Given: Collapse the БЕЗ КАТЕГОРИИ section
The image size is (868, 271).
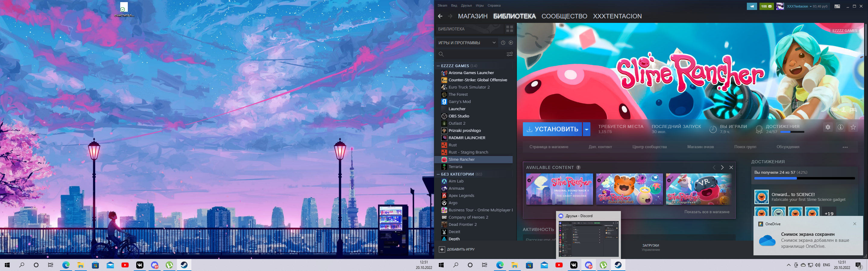Looking at the screenshot, I should coord(439,174).
